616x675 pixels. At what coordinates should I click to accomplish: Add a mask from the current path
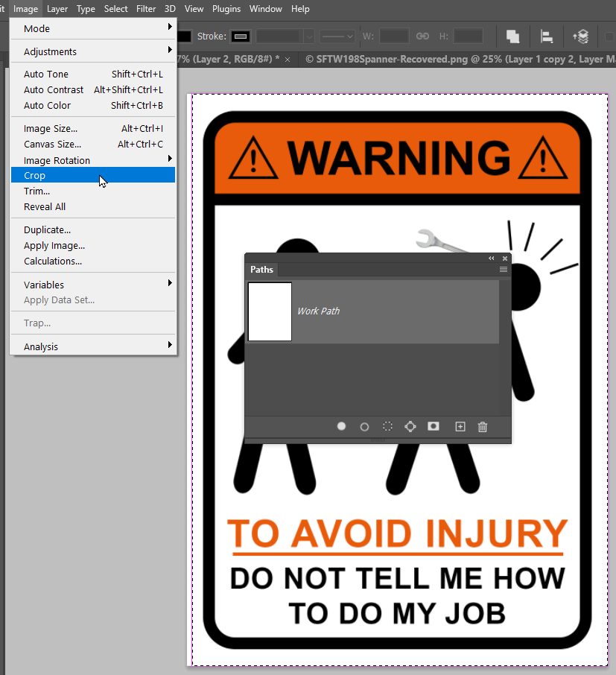[433, 425]
